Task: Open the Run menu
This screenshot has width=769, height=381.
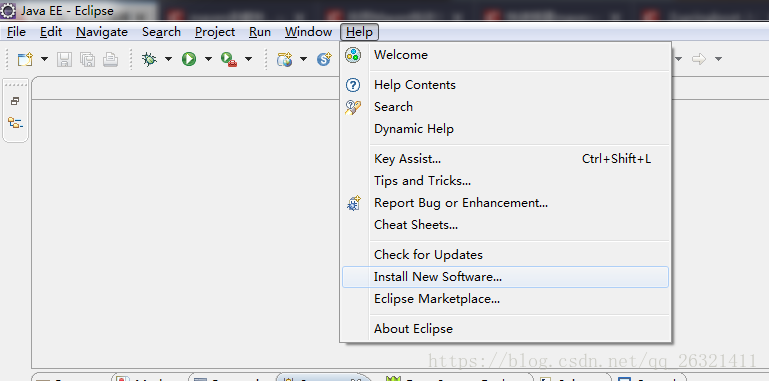Action: click(x=260, y=32)
